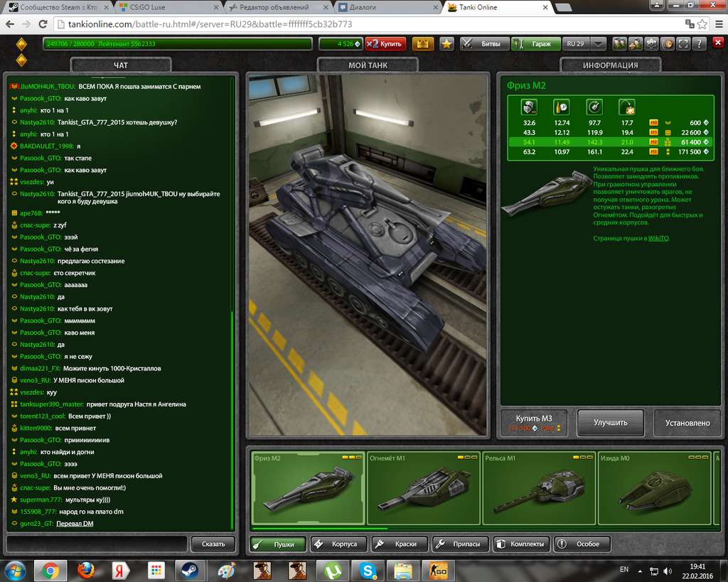Viewport: 728px width, 582px height.
Task: Click the M3 modification badge
Action: (x=654, y=152)
